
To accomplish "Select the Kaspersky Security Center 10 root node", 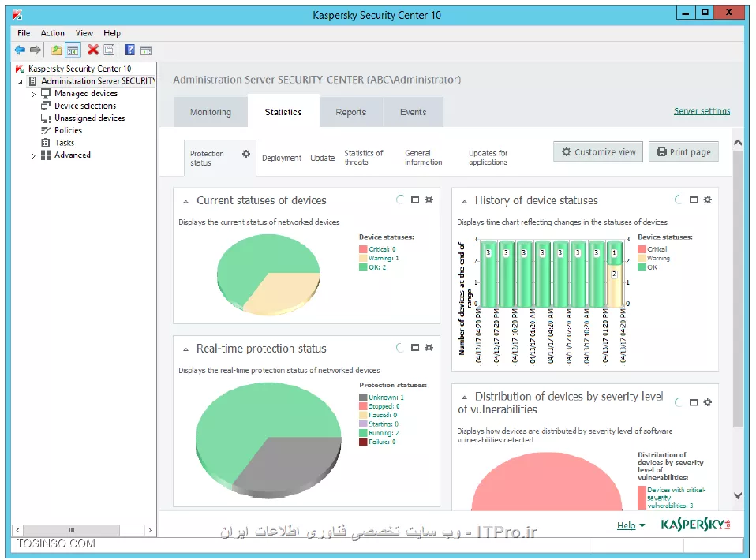I will click(x=80, y=69).
